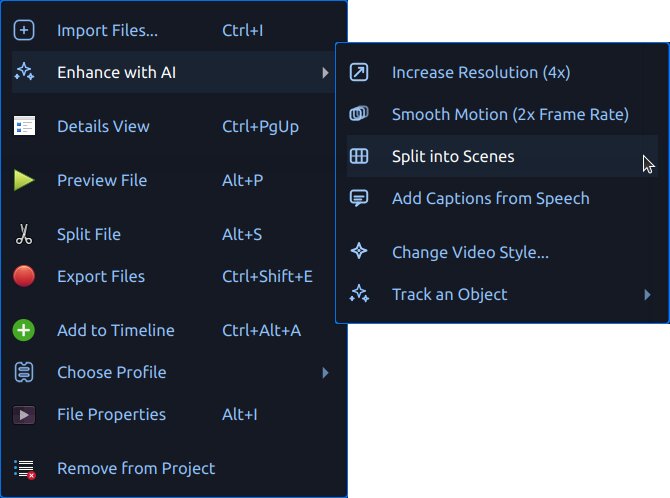Choose Smooth Motion (2x Frame Rate)
Screen dimensions: 670x498
pos(510,114)
